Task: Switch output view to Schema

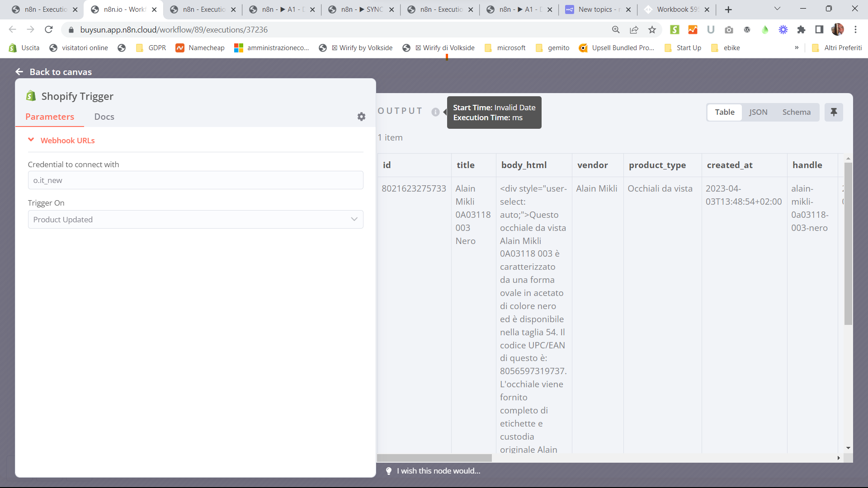Action: tap(797, 112)
